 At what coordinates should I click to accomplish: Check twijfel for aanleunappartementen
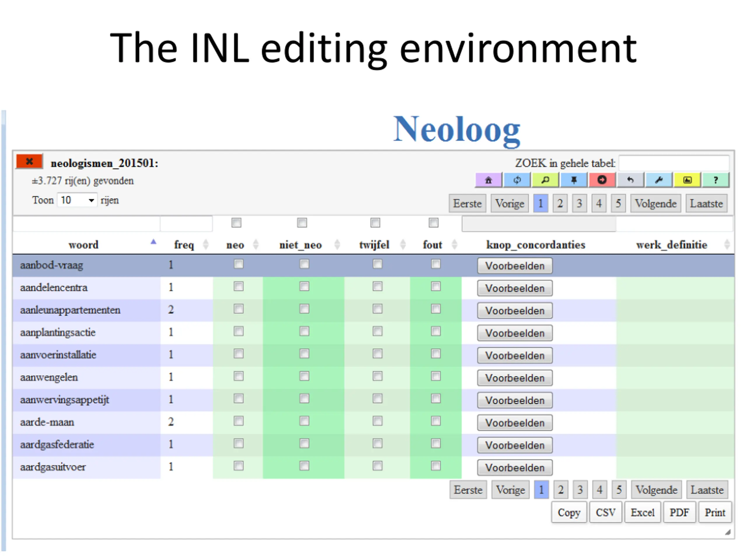[x=378, y=309]
